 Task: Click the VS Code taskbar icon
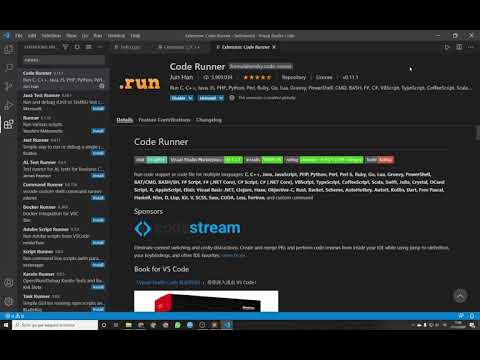tap(228, 325)
